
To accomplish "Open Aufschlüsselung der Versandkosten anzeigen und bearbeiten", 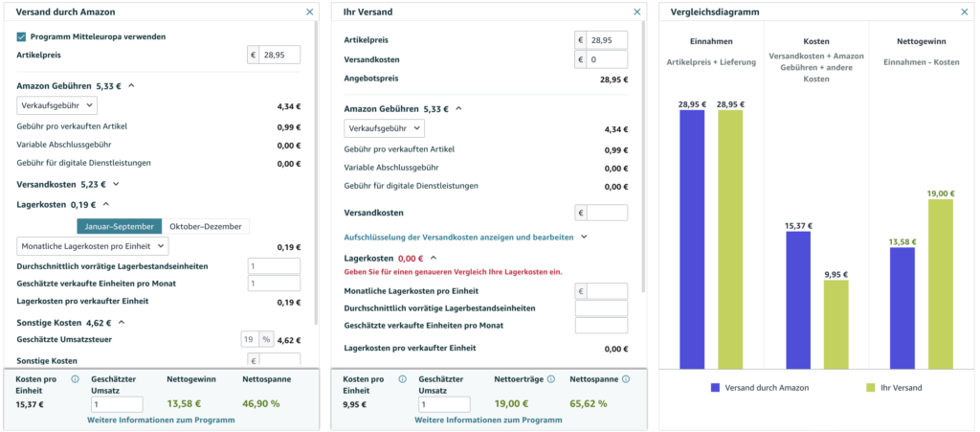I will pyautogui.click(x=464, y=237).
